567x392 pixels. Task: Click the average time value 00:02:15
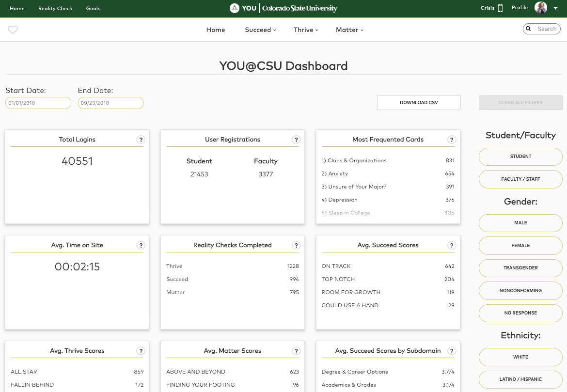pos(77,267)
